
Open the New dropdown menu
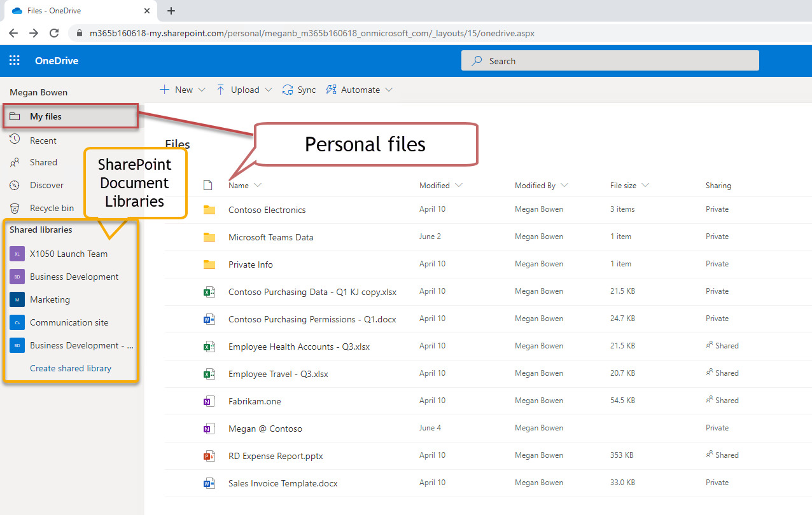coord(183,90)
